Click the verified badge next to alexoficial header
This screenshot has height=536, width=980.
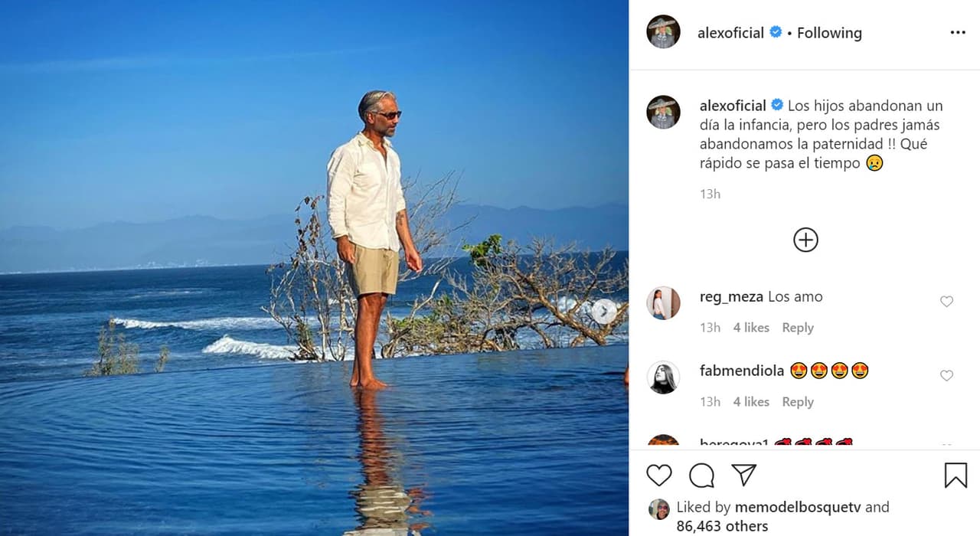pyautogui.click(x=776, y=32)
